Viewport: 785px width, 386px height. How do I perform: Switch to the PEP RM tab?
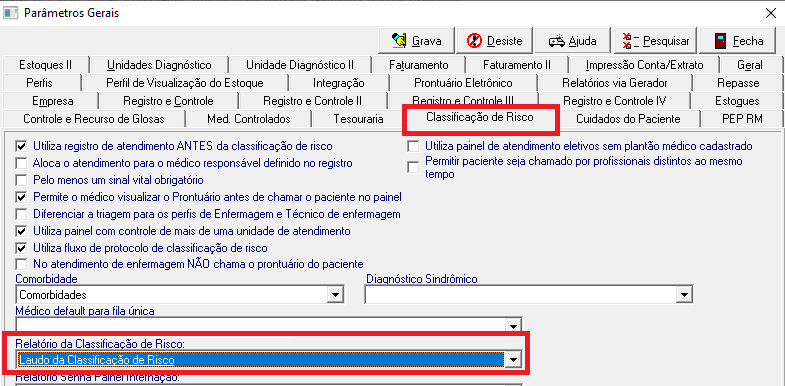[x=742, y=119]
